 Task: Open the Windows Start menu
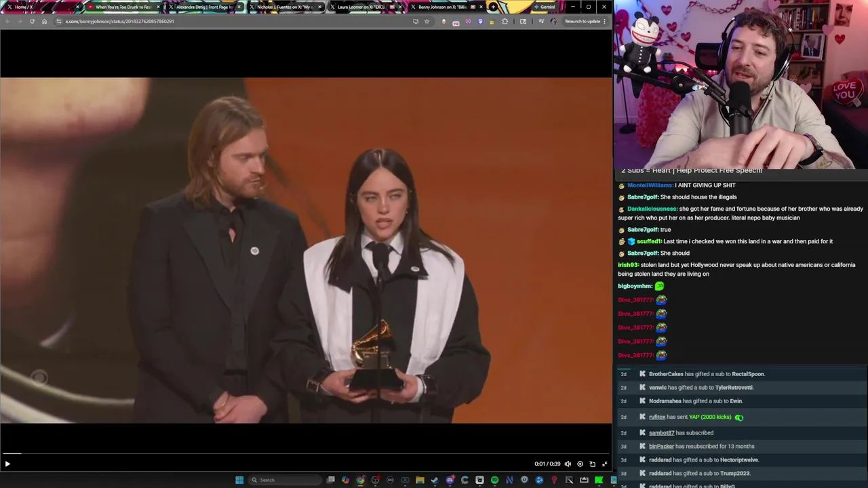pyautogui.click(x=239, y=480)
